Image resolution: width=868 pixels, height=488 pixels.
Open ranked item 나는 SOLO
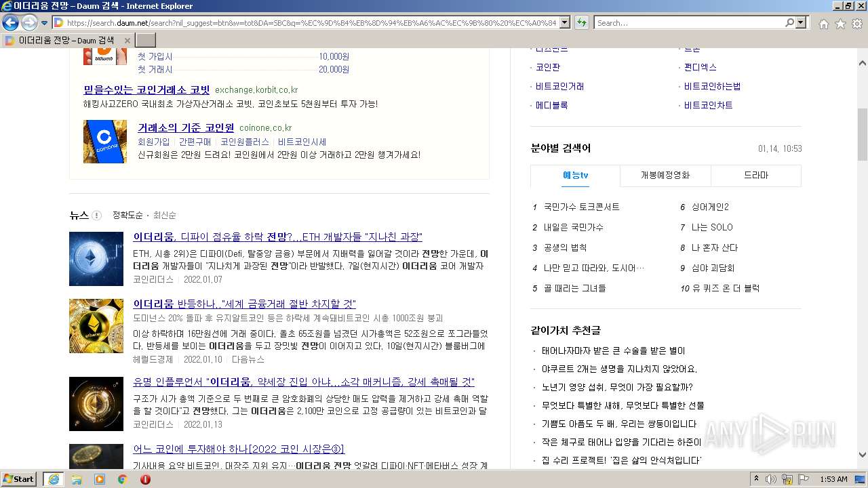(x=712, y=227)
